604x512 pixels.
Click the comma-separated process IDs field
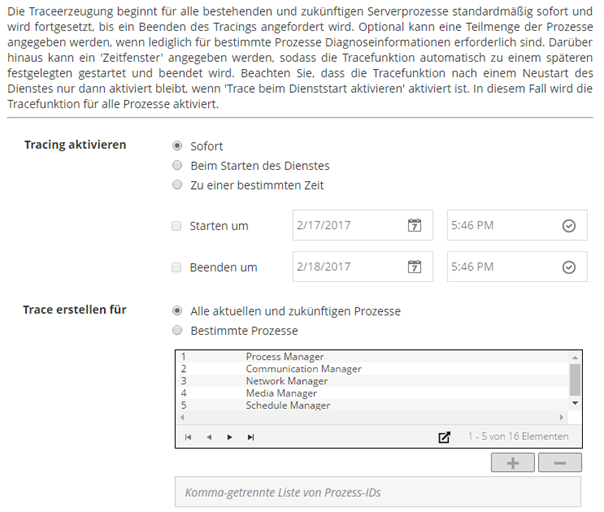tap(376, 492)
